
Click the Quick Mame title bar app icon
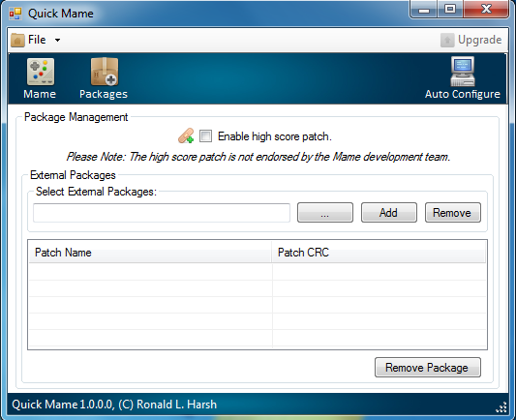coord(15,14)
